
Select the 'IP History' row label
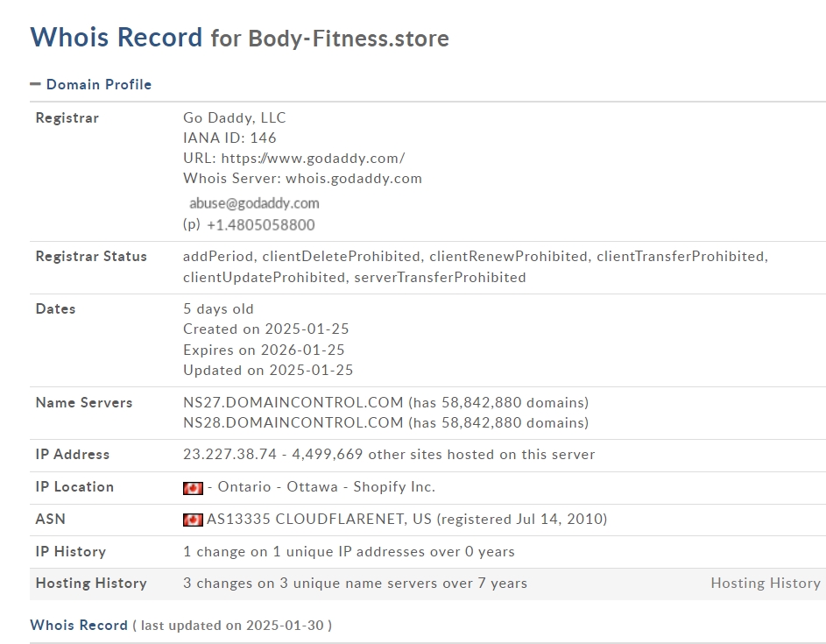click(71, 552)
